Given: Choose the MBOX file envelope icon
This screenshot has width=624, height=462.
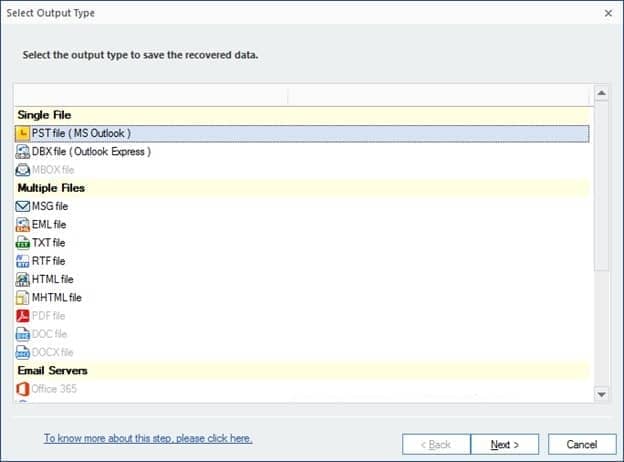Looking at the screenshot, I should pyautogui.click(x=23, y=170).
